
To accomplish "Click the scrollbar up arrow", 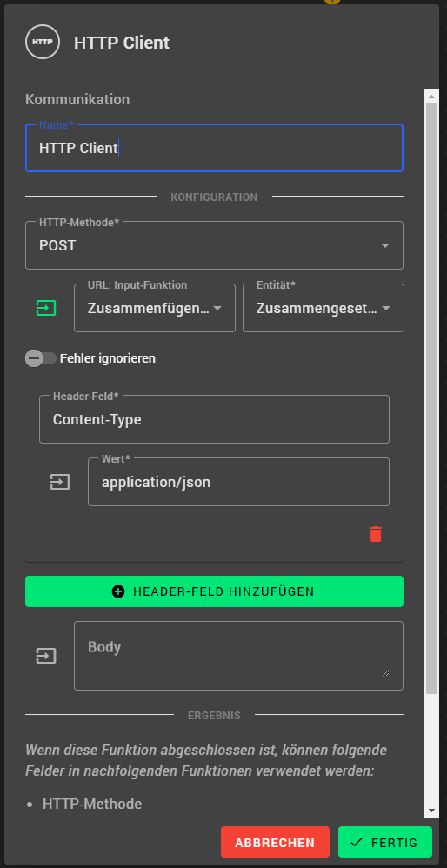I will (x=431, y=95).
